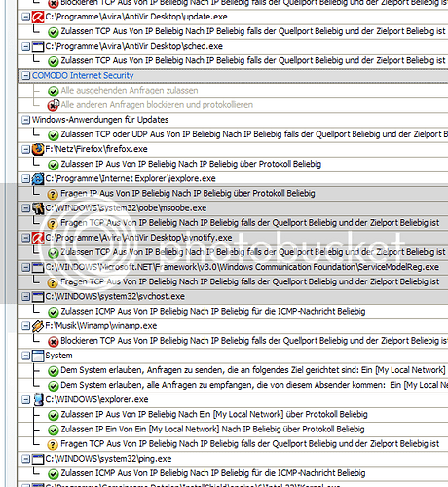This screenshot has height=487, width=448.
Task: Select 'Zulassen ICMP' rule text under ping.exe
Action: click(213, 473)
